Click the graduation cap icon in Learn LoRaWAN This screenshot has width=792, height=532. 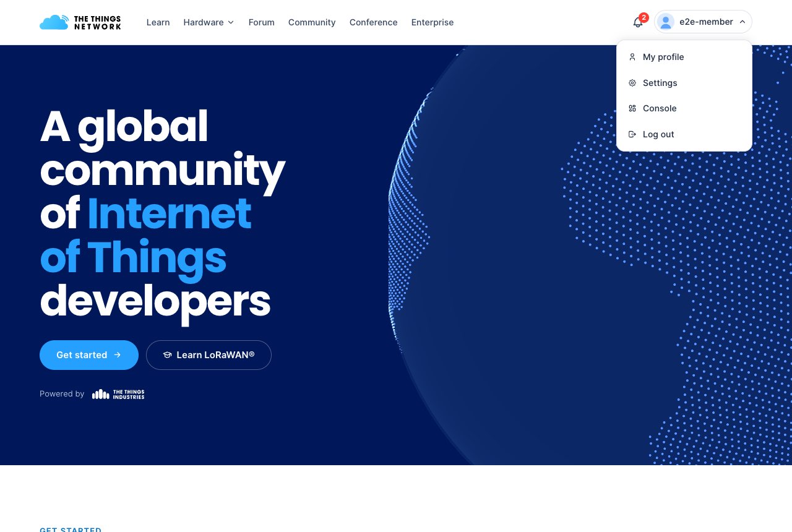[x=167, y=355]
